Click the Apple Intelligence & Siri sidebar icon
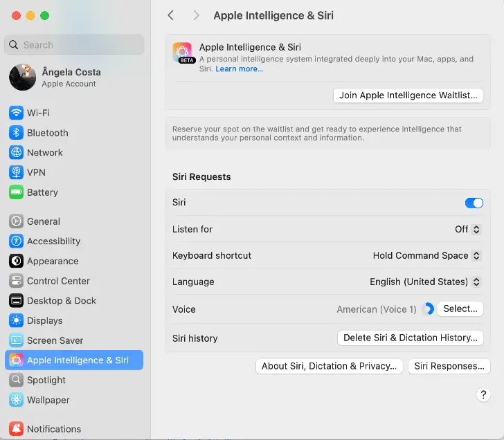Image resolution: width=504 pixels, height=440 pixels. pos(16,360)
